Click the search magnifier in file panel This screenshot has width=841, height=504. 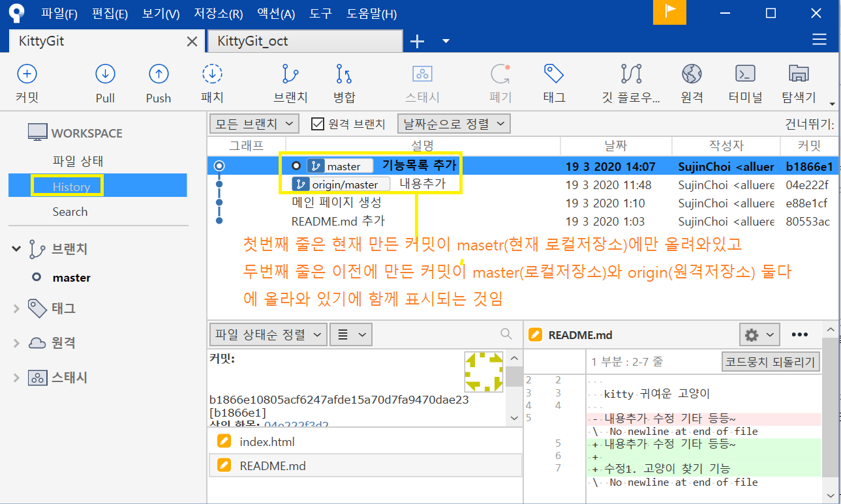tap(506, 334)
